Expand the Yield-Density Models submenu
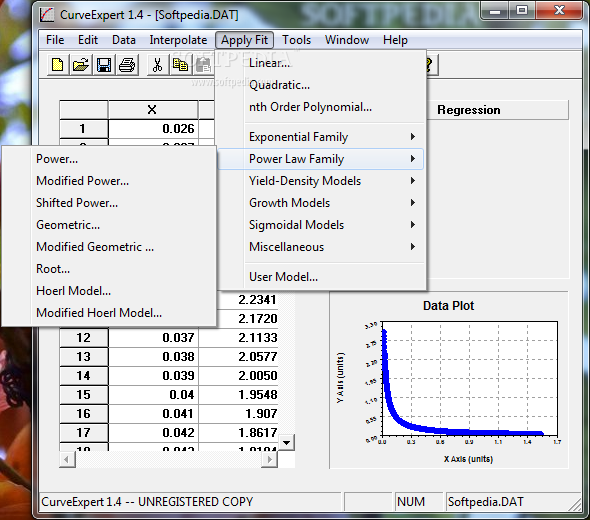 point(321,181)
